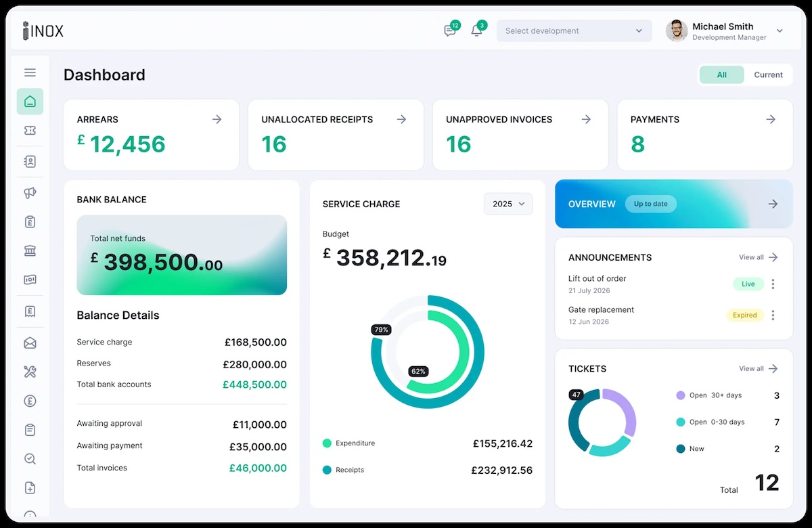Switch dashboard view to All

pos(721,75)
